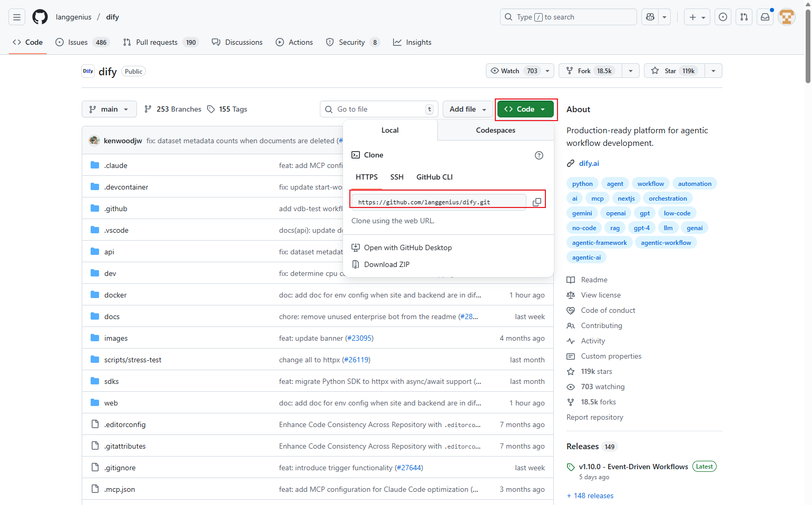The image size is (812, 505).
Task: Click the pull requests icon in header
Action: 743,17
